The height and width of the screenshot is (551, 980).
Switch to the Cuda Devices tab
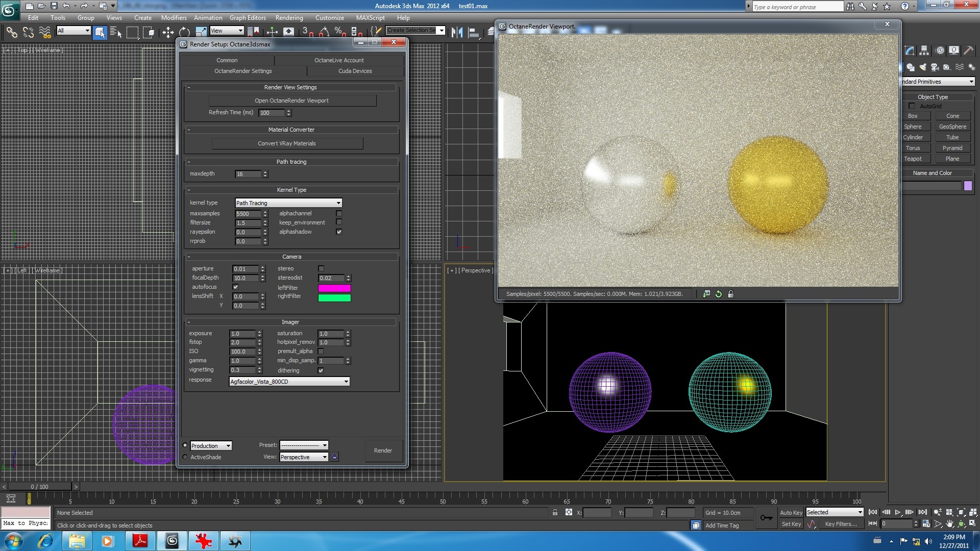[x=355, y=71]
